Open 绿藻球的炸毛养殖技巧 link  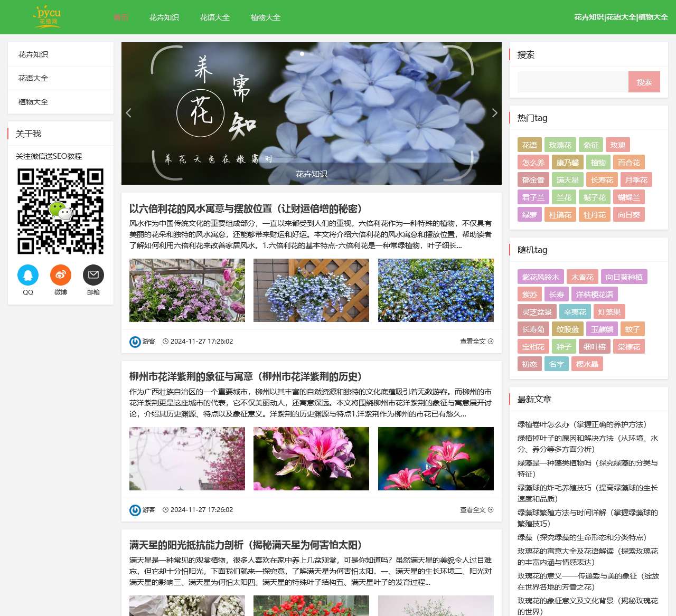[588, 494]
